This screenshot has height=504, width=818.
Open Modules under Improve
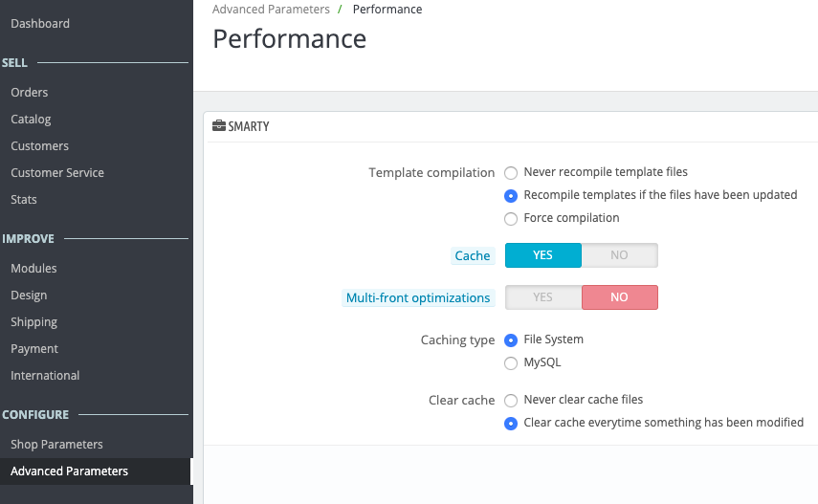tap(33, 268)
